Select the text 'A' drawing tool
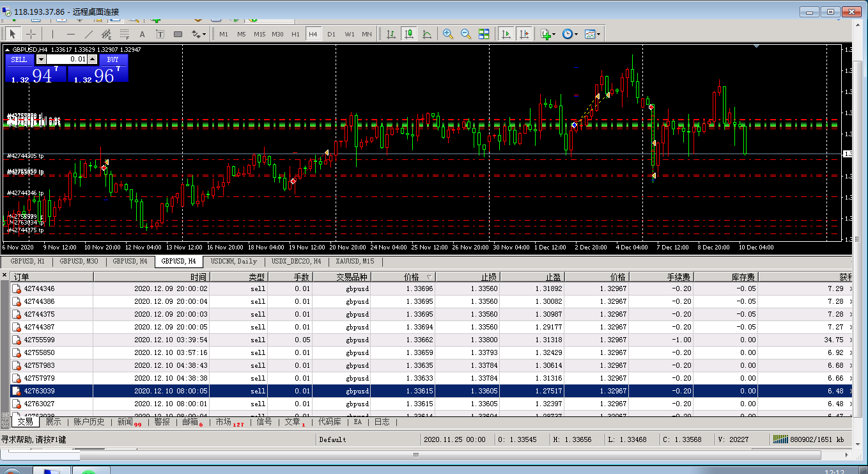Viewport: 868px width, 474px height. point(142,34)
